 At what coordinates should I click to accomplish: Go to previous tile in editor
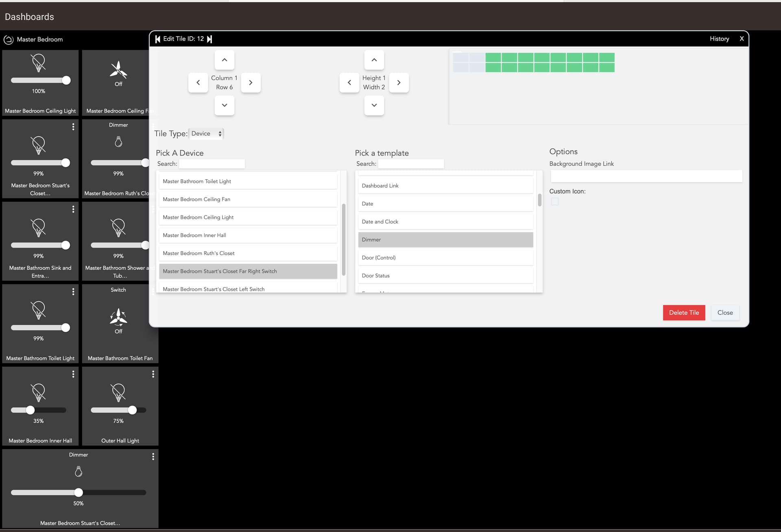coord(158,39)
